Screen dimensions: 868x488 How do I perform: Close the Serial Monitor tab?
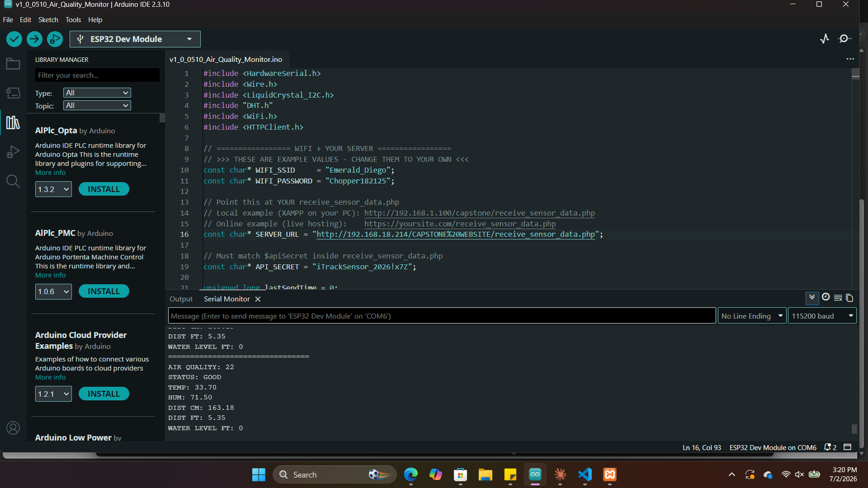[258, 299]
